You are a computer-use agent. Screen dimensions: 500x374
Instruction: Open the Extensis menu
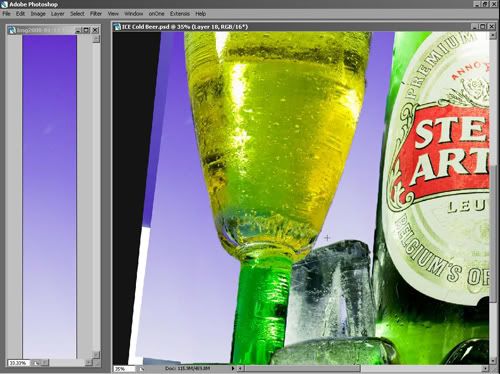pyautogui.click(x=180, y=14)
